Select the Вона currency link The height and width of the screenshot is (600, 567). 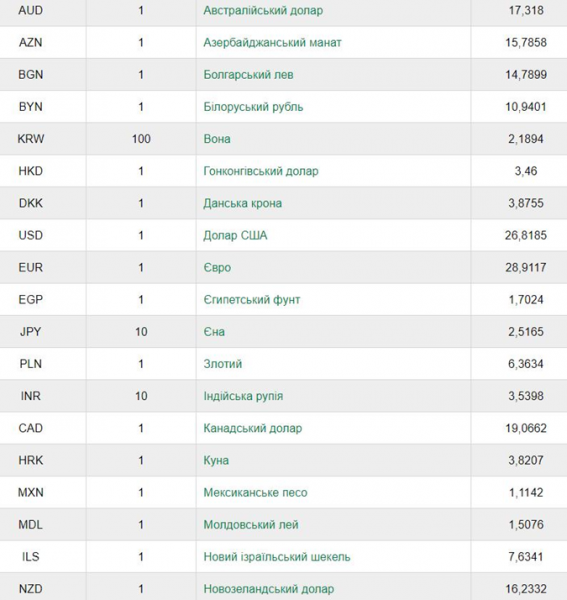click(x=217, y=139)
